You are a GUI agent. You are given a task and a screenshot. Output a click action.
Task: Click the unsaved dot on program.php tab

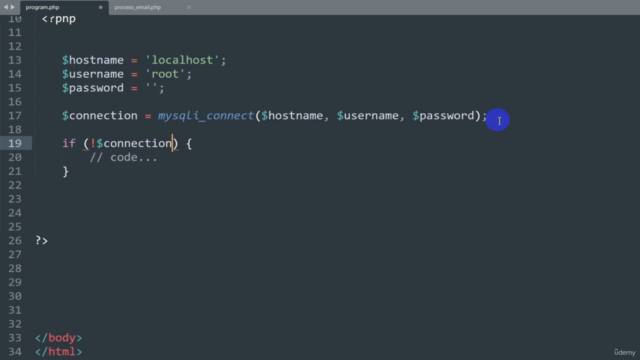pyautogui.click(x=100, y=7)
